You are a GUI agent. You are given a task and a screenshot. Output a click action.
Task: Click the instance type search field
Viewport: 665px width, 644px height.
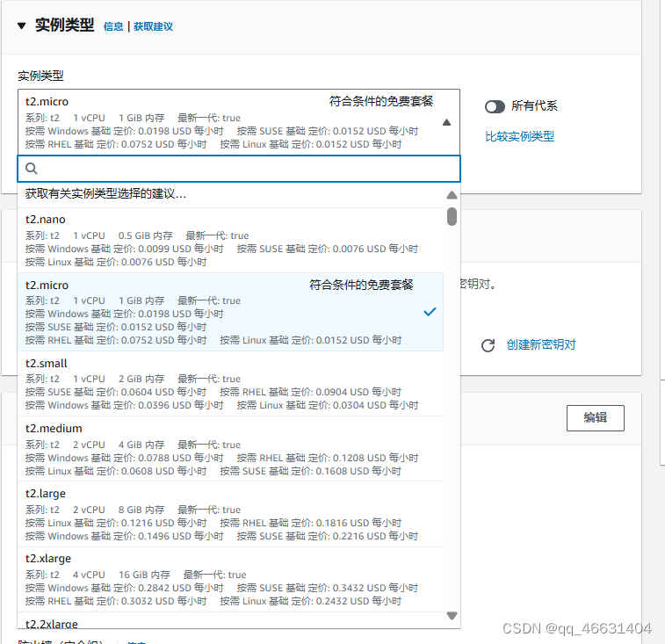tap(239, 169)
